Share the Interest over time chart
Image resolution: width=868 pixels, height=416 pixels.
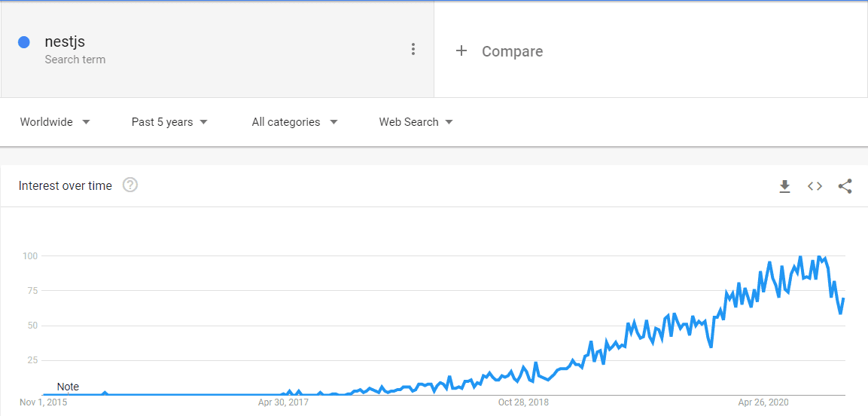(845, 186)
